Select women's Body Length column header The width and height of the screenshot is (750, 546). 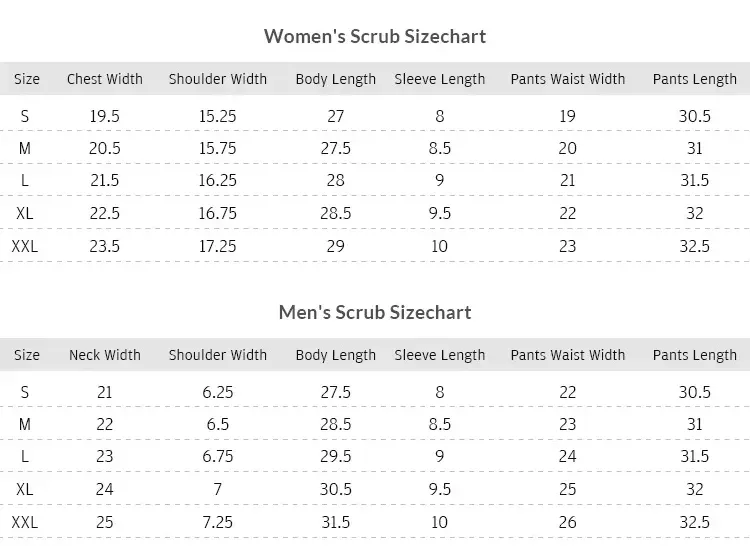tap(336, 79)
